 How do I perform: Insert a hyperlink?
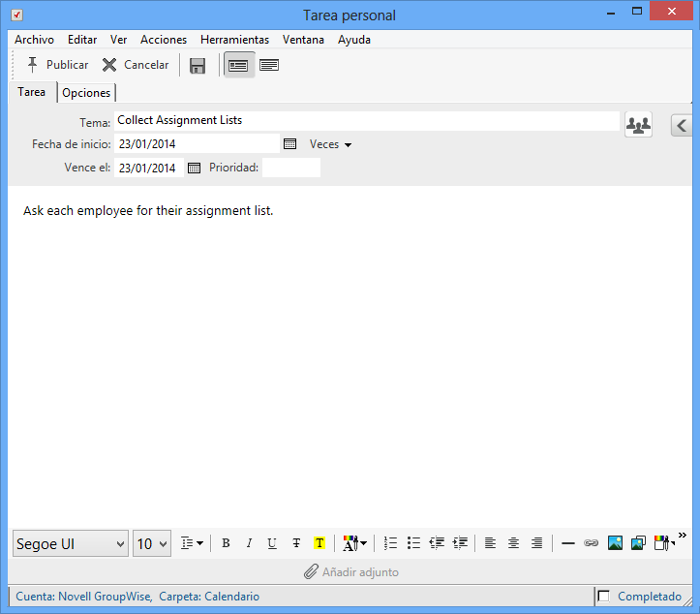coord(591,543)
